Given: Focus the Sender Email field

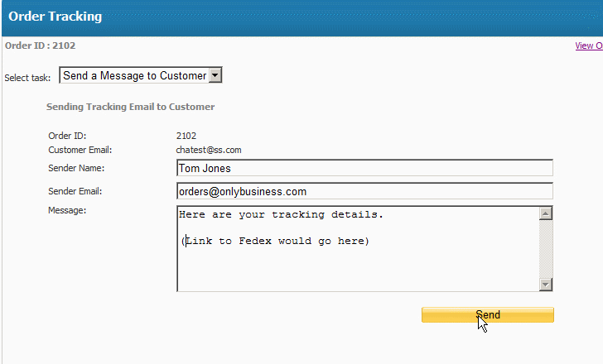Looking at the screenshot, I should coord(364,191).
